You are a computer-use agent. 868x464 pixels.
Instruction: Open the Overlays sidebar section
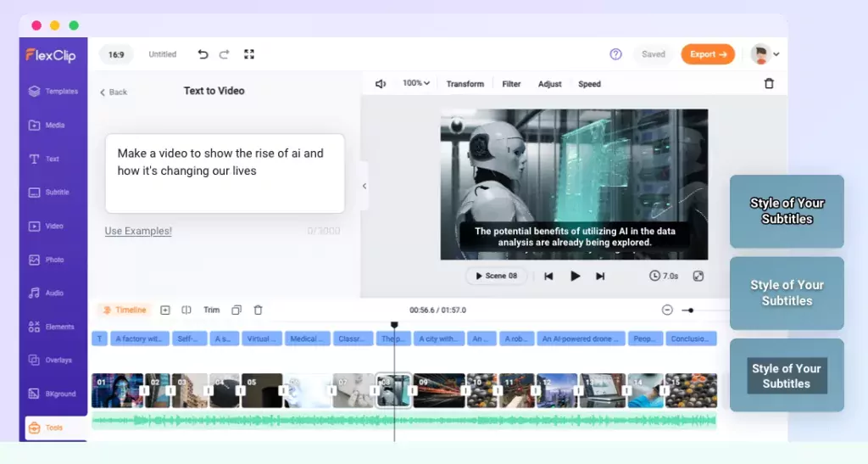(50, 360)
